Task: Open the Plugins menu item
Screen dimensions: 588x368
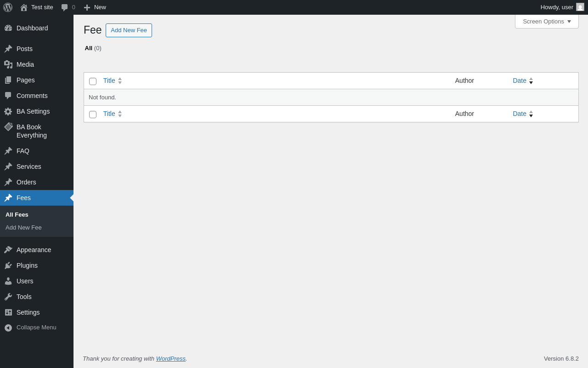Action: pyautogui.click(x=37, y=265)
